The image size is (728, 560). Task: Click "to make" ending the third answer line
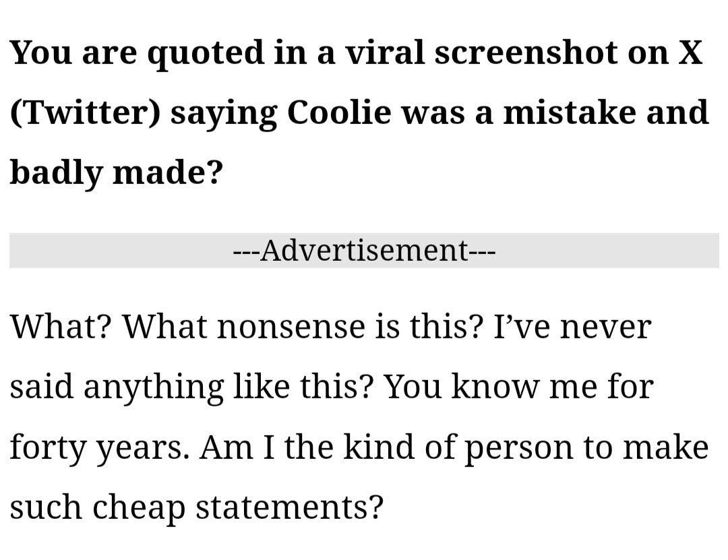[650, 447]
